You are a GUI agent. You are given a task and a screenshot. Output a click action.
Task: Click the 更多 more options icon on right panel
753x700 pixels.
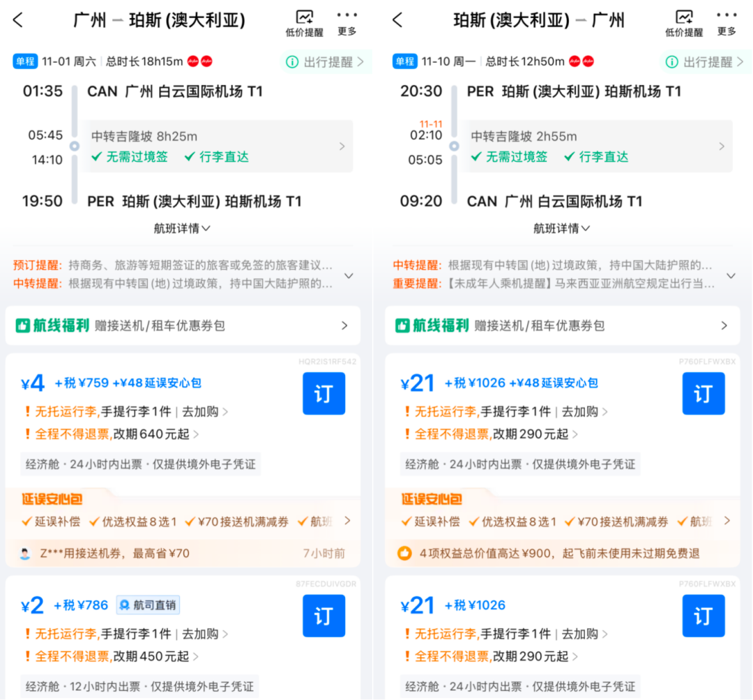click(x=727, y=21)
